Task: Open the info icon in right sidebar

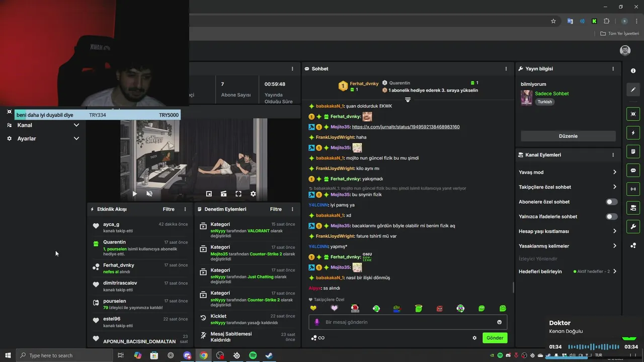Action: (x=633, y=71)
